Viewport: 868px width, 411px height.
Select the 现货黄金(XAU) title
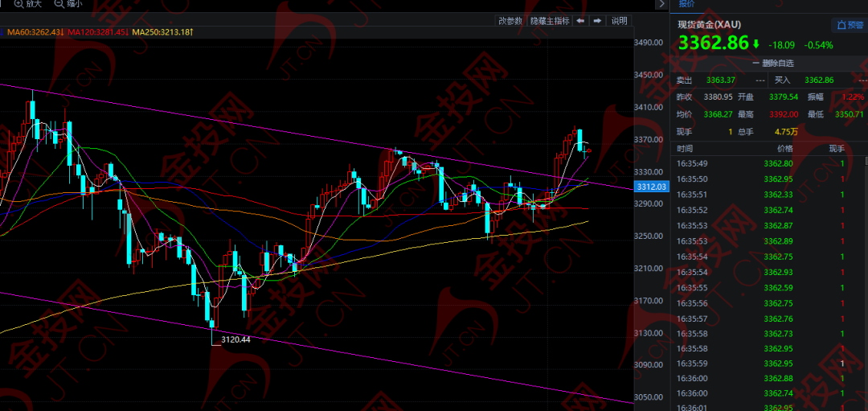point(709,25)
